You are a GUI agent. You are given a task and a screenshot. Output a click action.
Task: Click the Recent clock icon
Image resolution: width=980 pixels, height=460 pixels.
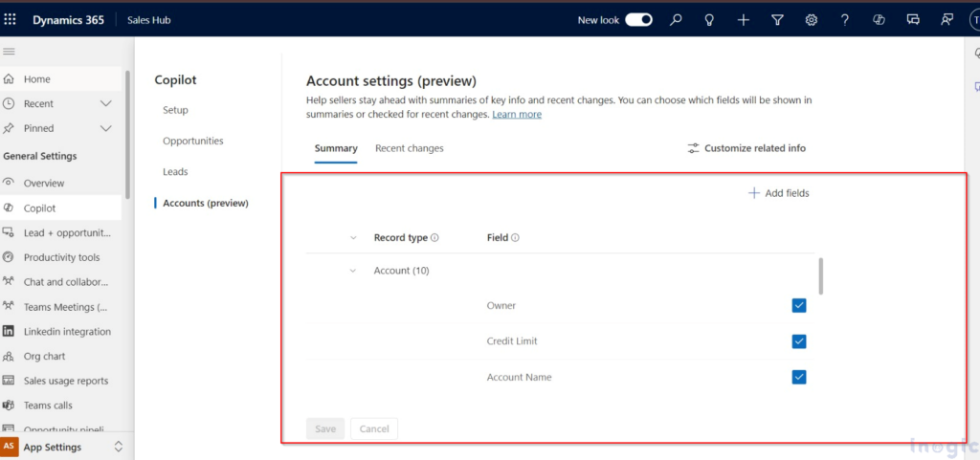point(9,103)
